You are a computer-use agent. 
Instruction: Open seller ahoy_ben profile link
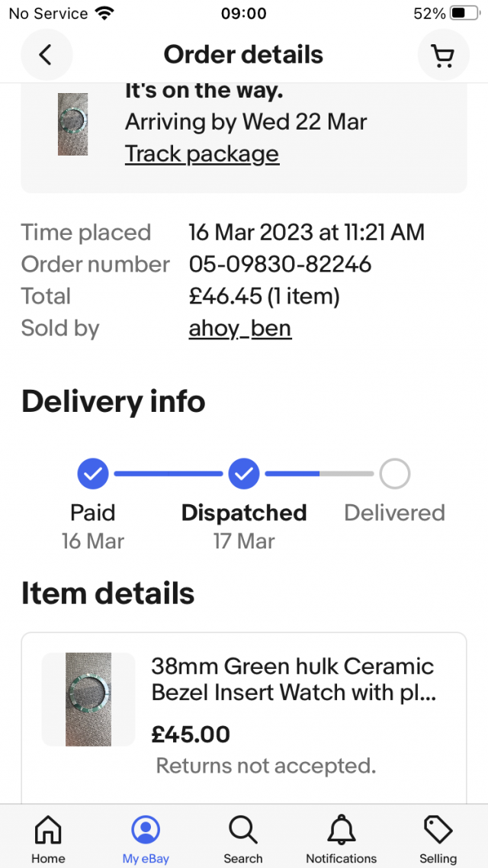tap(240, 328)
